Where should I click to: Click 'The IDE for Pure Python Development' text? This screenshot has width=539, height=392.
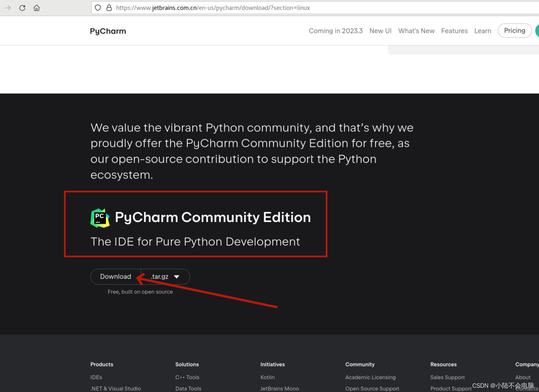(x=195, y=242)
